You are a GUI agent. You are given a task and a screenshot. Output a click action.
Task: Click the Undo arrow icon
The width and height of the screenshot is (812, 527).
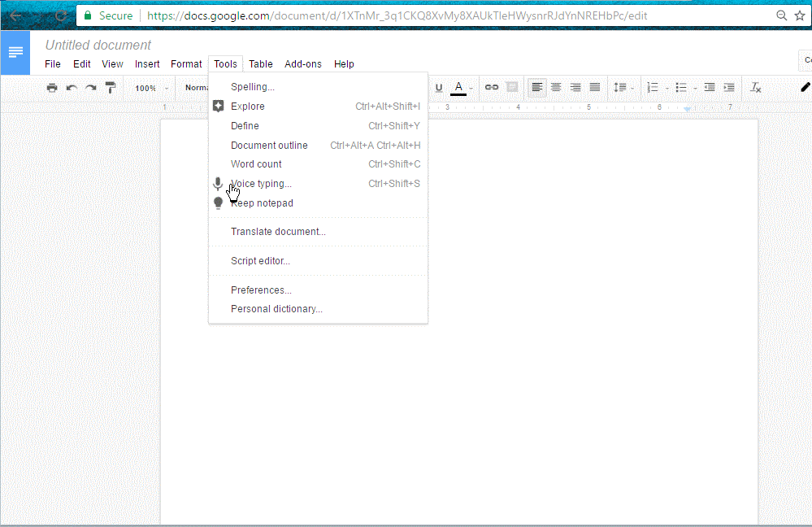pos(72,88)
